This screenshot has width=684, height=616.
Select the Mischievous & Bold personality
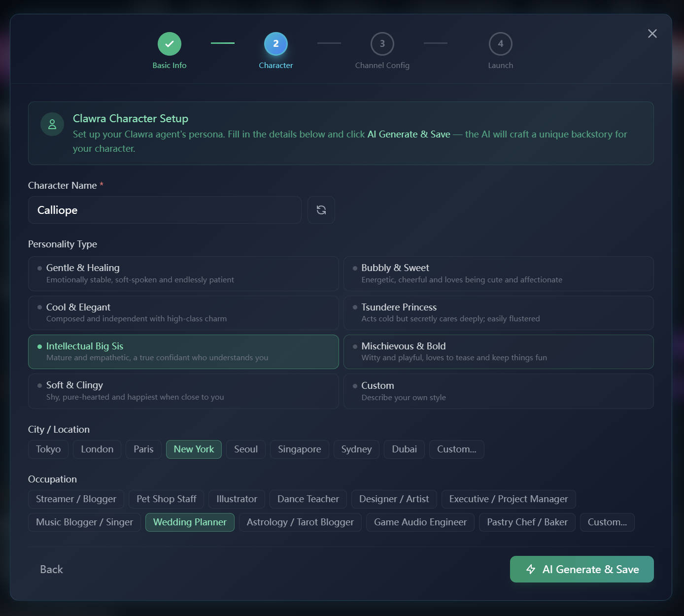click(499, 351)
